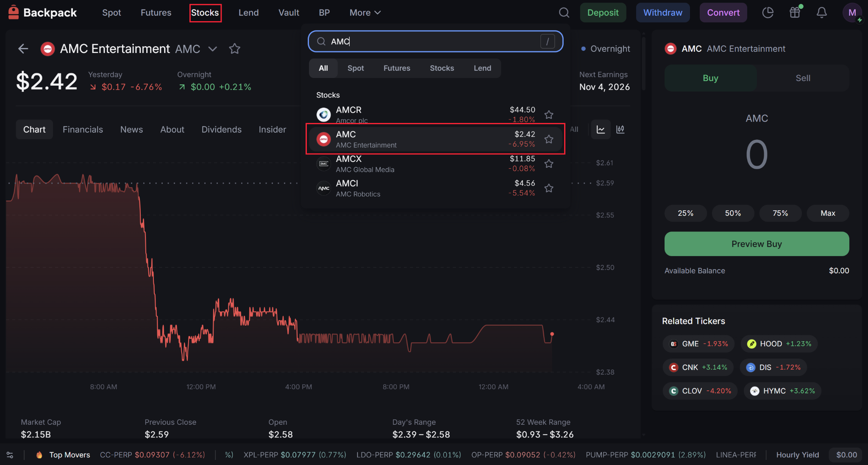Click the AMC logo in the trade panel

(670, 49)
